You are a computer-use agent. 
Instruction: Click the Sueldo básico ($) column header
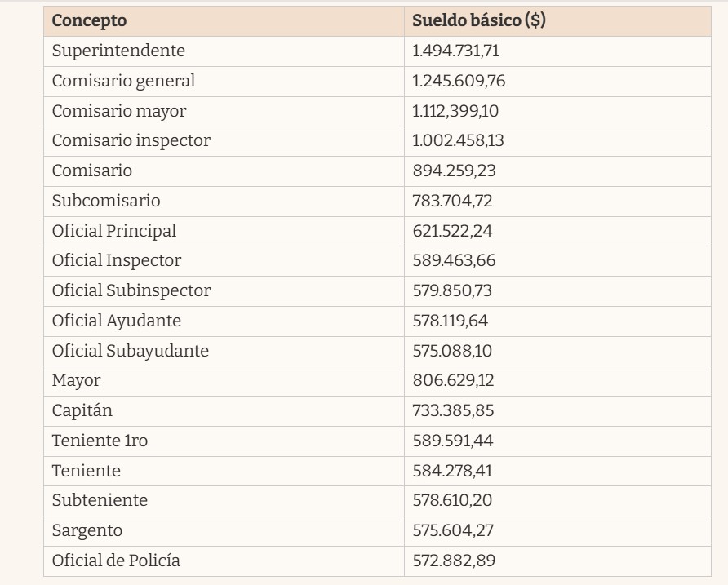pos(478,21)
